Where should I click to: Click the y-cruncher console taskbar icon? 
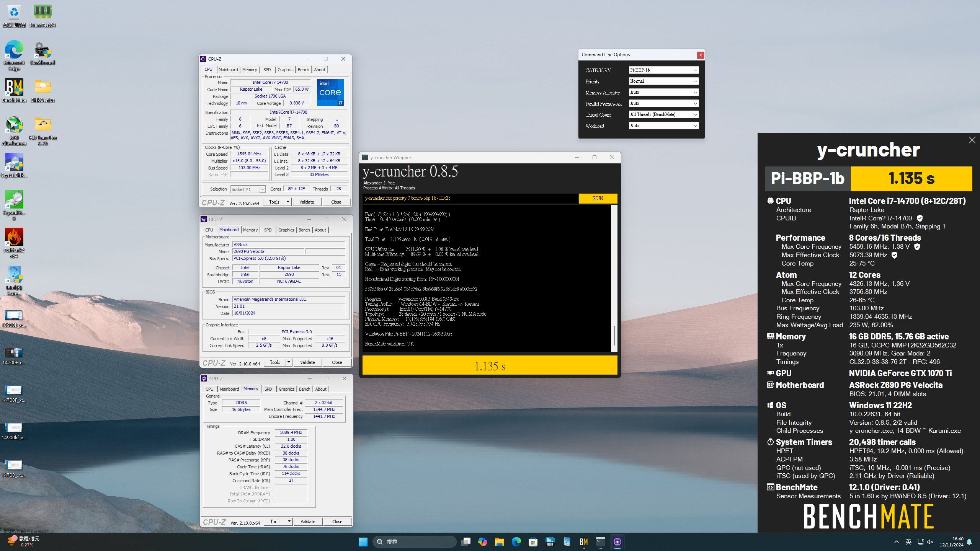pos(601,542)
